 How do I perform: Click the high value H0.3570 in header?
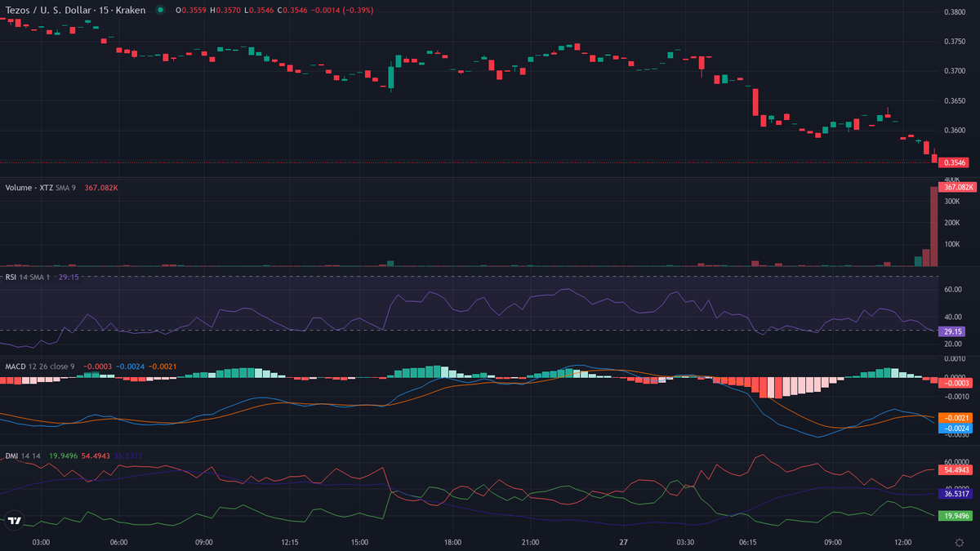pyautogui.click(x=225, y=10)
